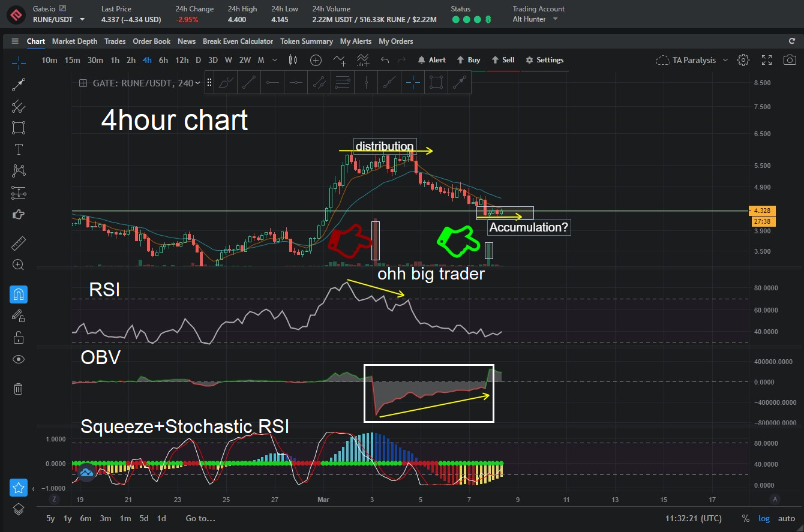Image resolution: width=804 pixels, height=532 pixels.
Task: Toggle lock all drawing tools
Action: coord(18,337)
